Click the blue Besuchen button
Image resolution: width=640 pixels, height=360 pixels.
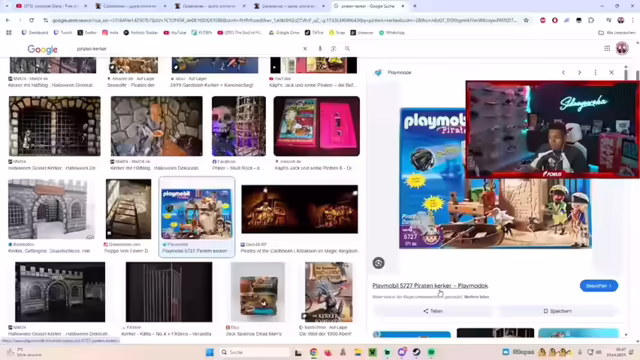pos(599,286)
